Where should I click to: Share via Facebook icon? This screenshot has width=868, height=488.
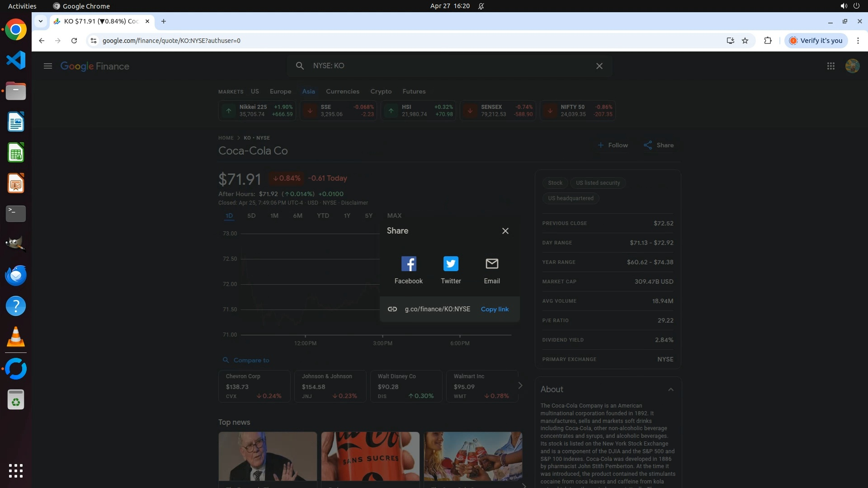(x=408, y=264)
